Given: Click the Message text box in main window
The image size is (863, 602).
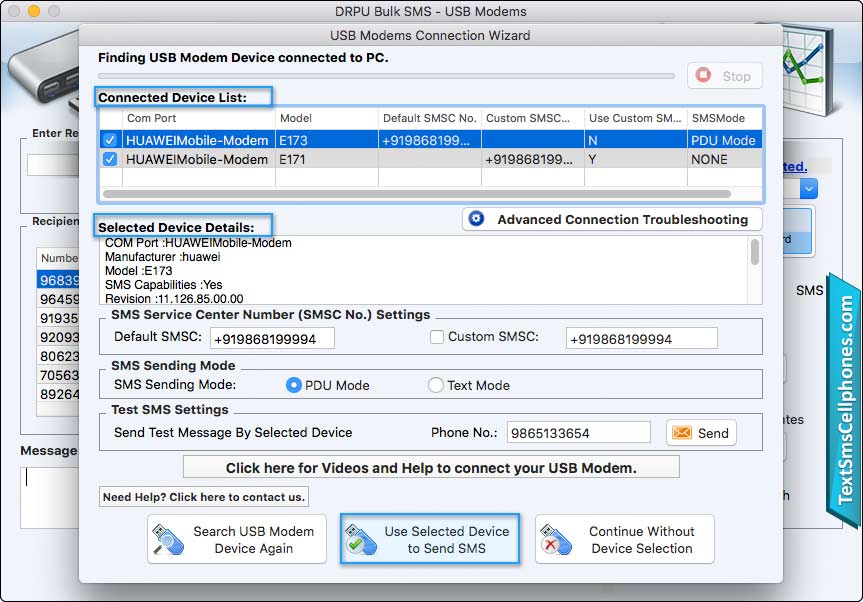Looking at the screenshot, I should 50,497.
